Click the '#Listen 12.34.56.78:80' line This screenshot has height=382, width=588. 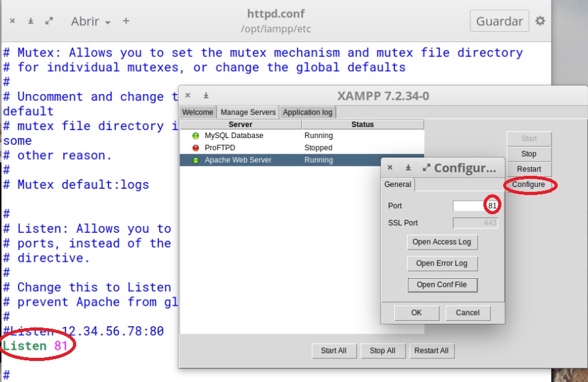pos(84,331)
